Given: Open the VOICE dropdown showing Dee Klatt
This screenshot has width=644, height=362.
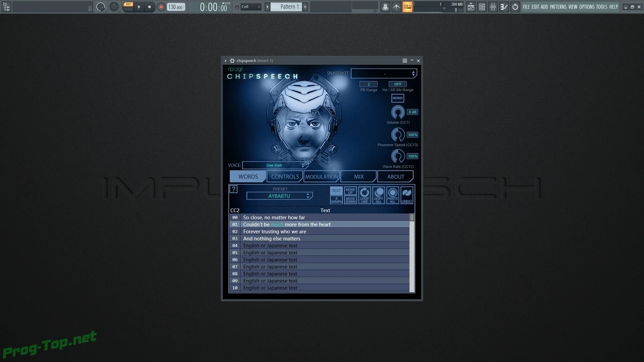Looking at the screenshot, I should 275,165.
